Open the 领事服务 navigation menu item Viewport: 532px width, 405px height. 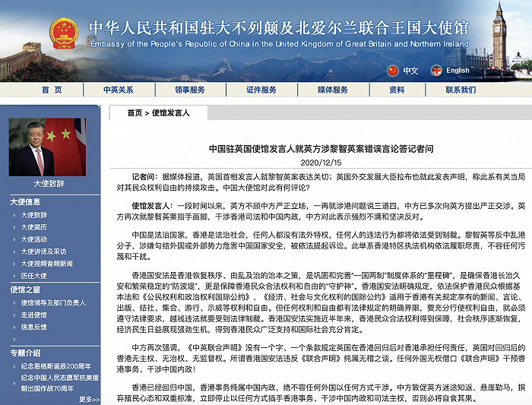(190, 90)
